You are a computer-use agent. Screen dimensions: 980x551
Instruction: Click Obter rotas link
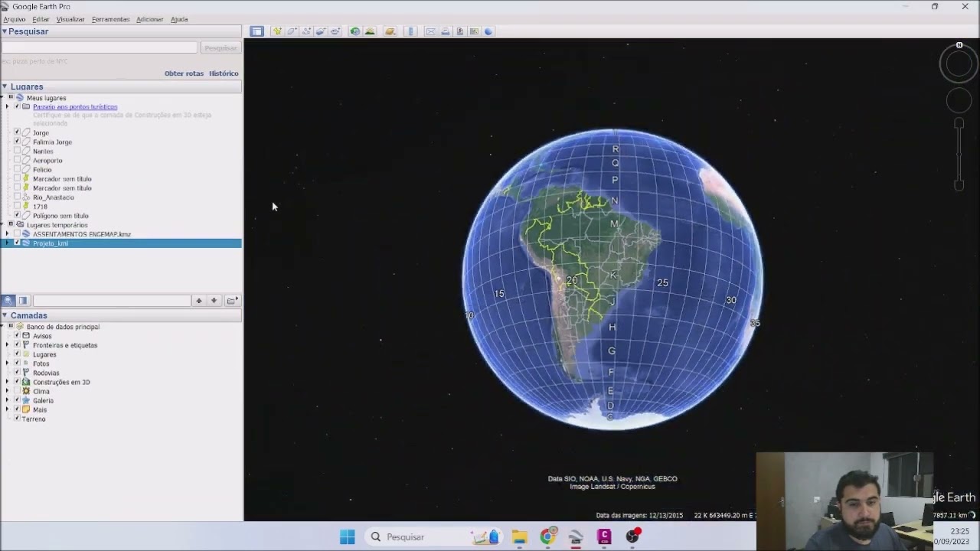coord(184,73)
